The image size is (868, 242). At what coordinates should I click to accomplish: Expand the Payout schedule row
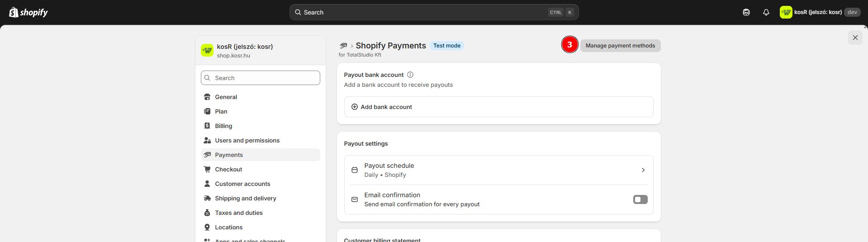click(498, 170)
